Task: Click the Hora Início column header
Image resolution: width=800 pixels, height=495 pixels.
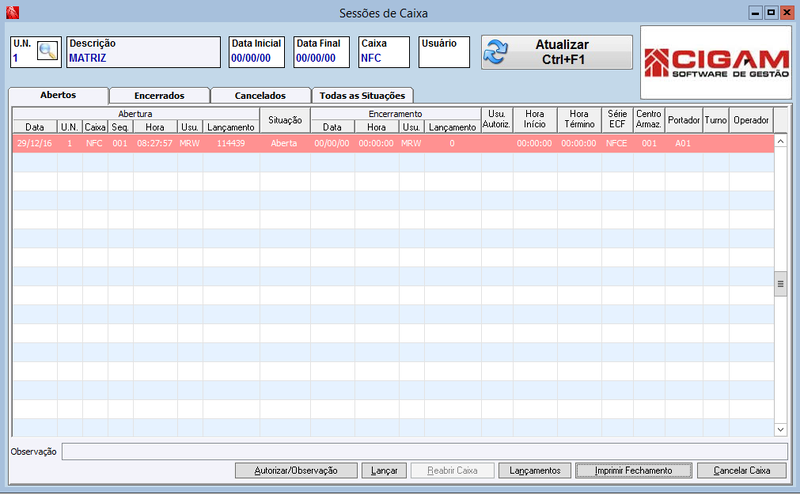Action: (x=535, y=120)
